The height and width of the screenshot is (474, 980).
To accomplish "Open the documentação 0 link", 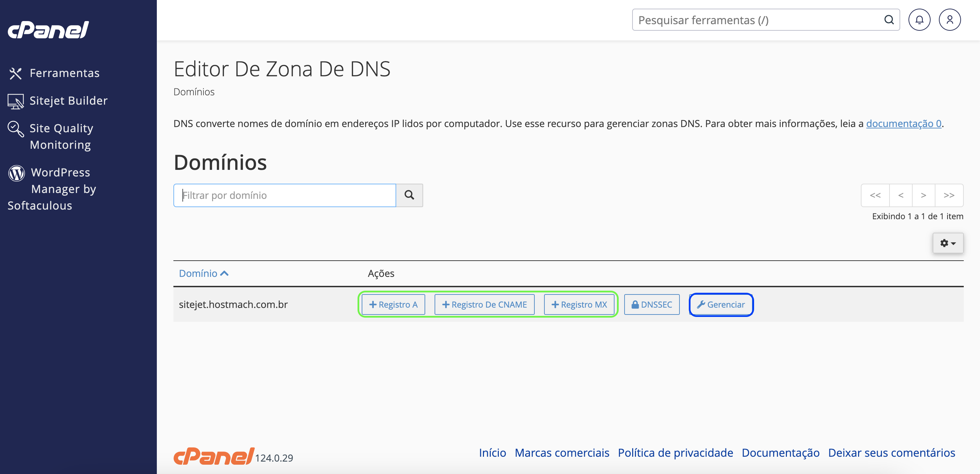I will (904, 124).
